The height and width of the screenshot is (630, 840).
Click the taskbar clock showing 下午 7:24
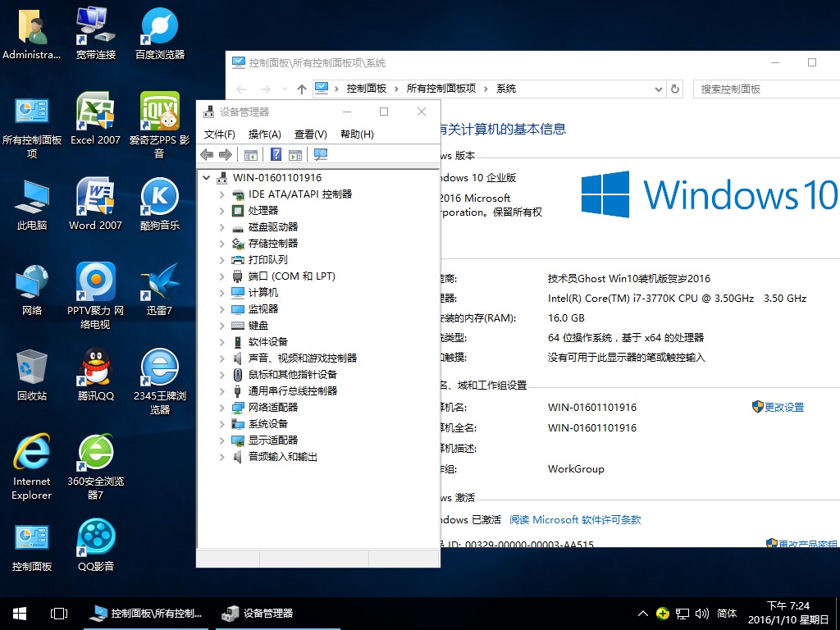788,614
